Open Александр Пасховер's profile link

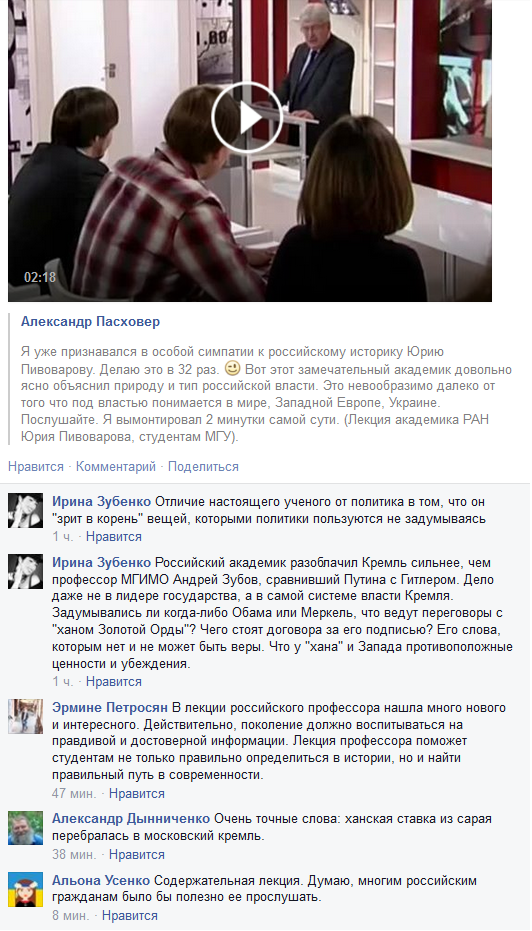pyautogui.click(x=90, y=322)
